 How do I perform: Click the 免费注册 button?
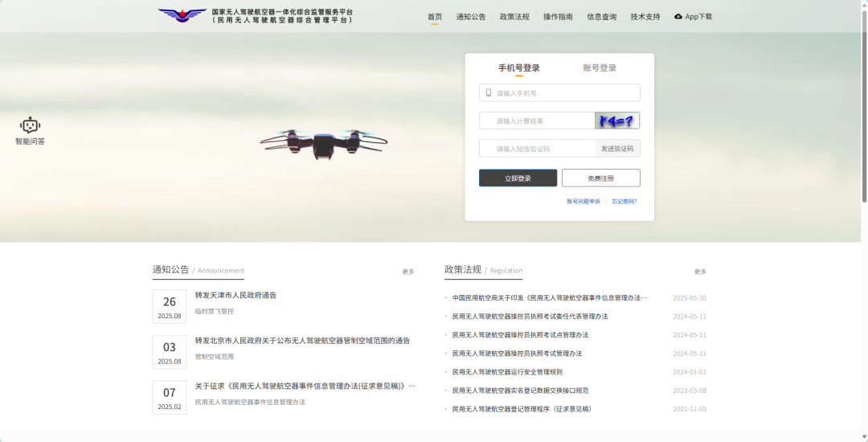[600, 178]
